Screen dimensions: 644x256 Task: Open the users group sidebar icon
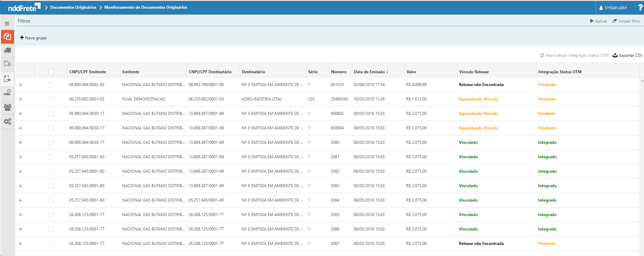click(7, 107)
